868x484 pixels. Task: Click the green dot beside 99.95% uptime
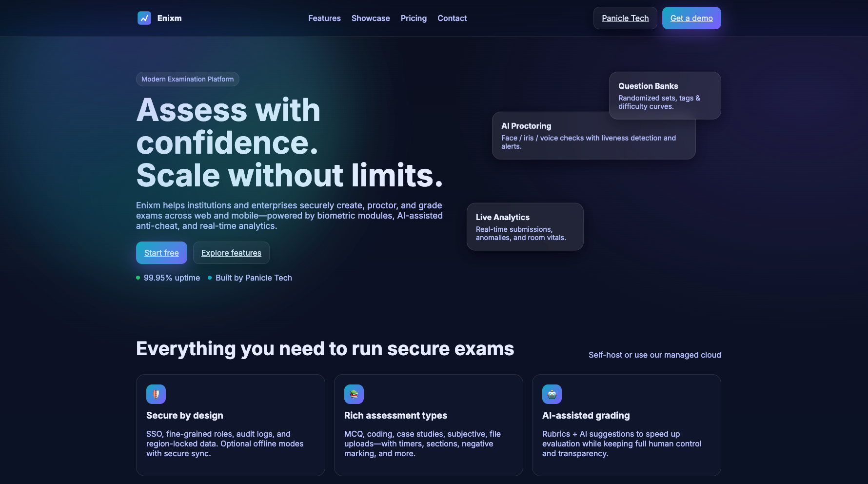click(x=138, y=277)
